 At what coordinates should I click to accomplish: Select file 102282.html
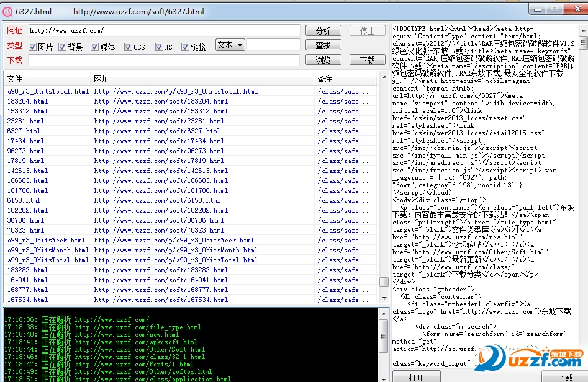tap(27, 210)
